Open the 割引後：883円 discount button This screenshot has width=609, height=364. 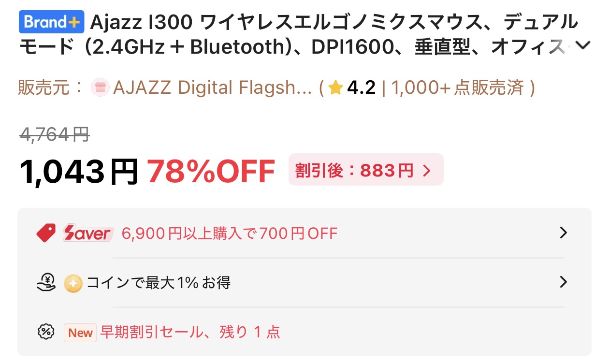tap(366, 170)
